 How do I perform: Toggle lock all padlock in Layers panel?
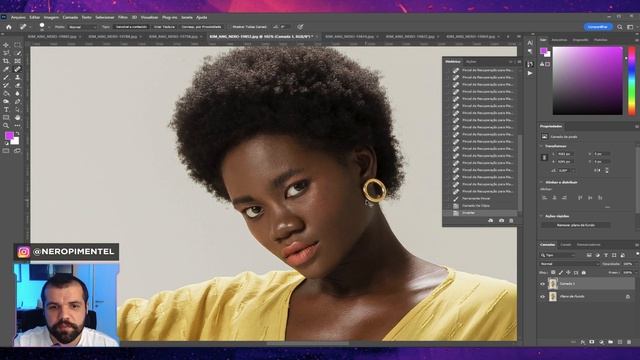point(584,272)
